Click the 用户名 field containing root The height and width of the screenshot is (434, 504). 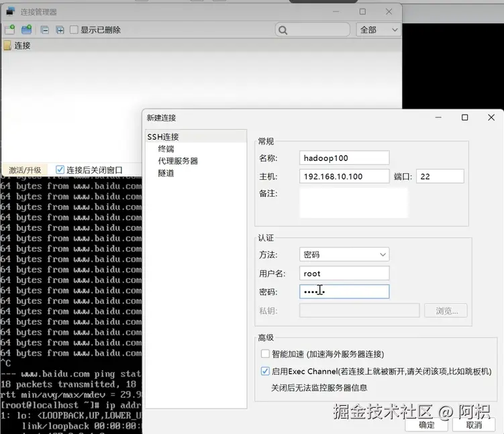(x=344, y=273)
